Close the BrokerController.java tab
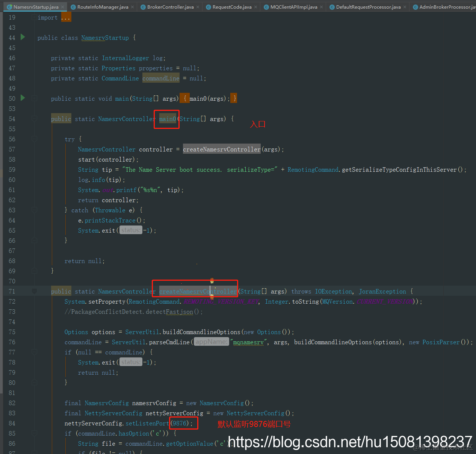This screenshot has width=476, height=454. coord(198,7)
